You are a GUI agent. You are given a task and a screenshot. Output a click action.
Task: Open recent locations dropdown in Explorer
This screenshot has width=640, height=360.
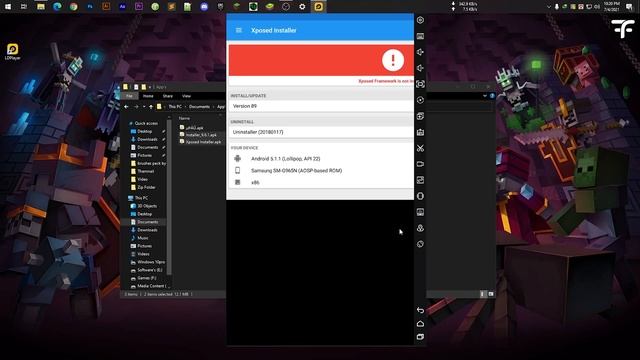[x=144, y=107]
